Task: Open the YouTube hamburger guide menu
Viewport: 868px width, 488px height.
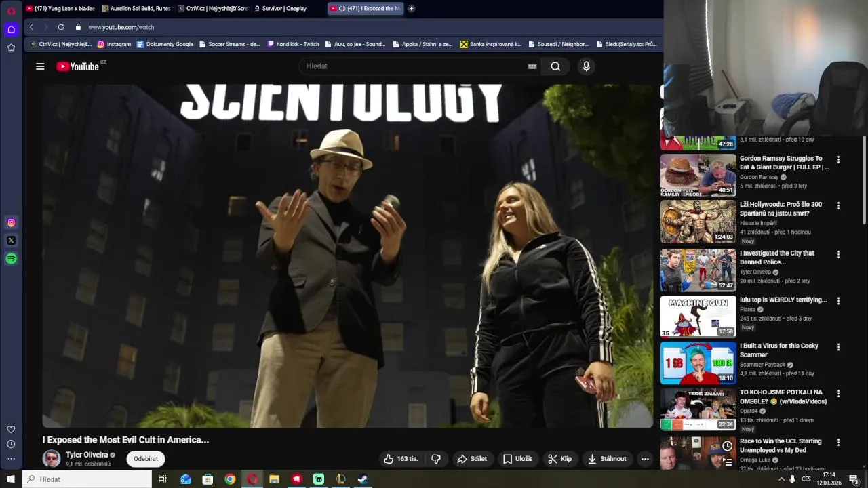Action: click(x=40, y=66)
